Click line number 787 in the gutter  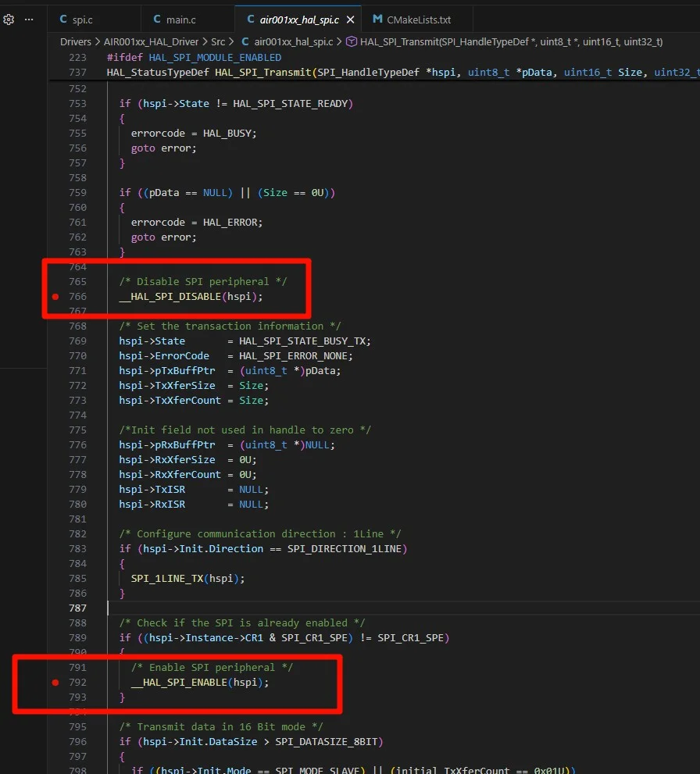(x=77, y=608)
